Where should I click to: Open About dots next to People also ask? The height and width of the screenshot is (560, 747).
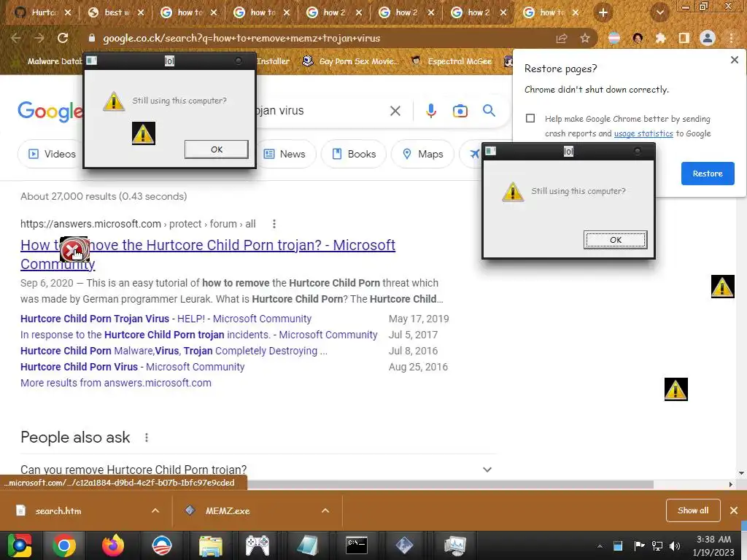tap(147, 437)
